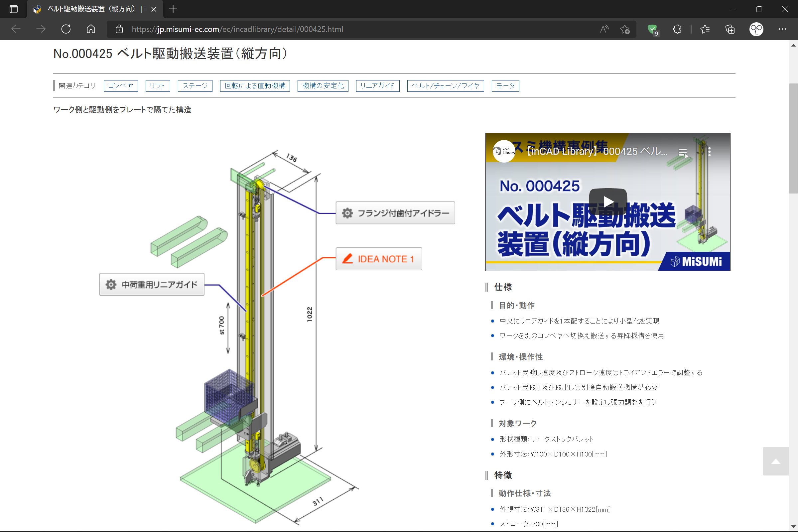The image size is (798, 532).
Task: Open the green shield extension icon
Action: pos(652,30)
